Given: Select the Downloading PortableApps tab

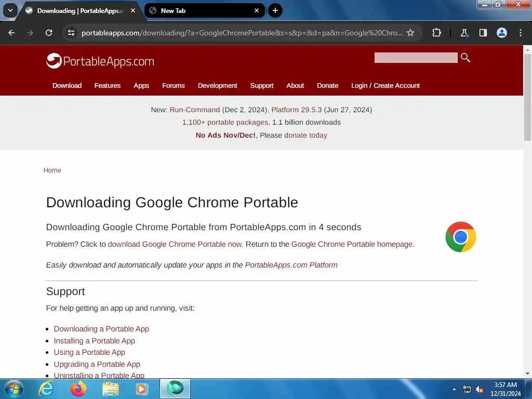Looking at the screenshot, I should 79,10.
